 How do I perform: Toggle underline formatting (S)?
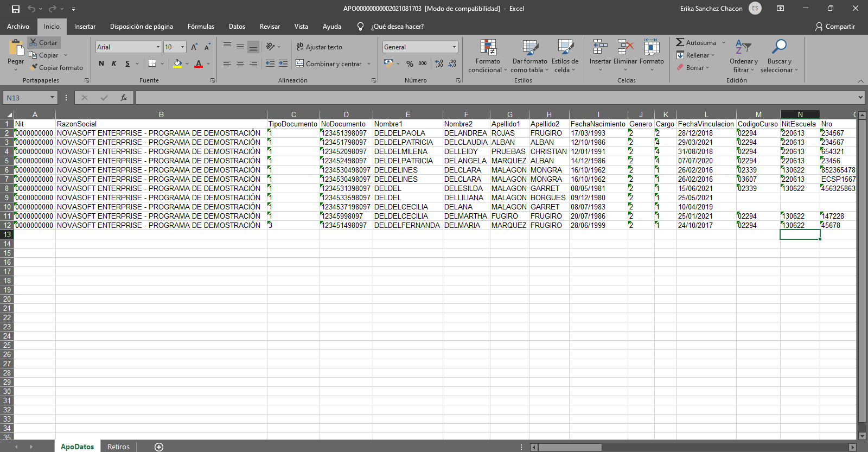coord(127,63)
